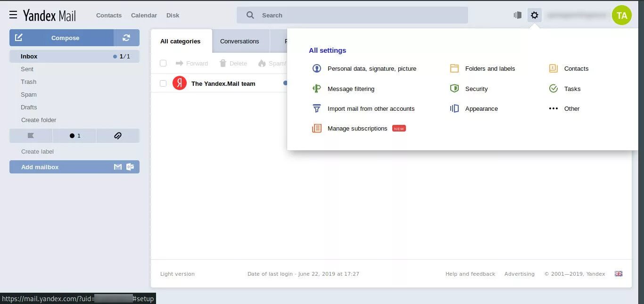
Task: Open the hamburger menu next to Yandex Mail
Action: (13, 15)
